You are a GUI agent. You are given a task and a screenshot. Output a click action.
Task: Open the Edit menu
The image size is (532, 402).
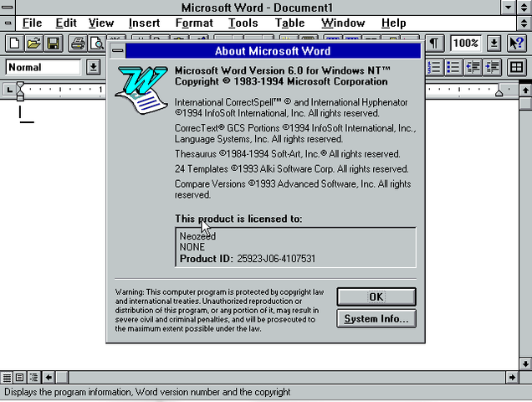(66, 23)
